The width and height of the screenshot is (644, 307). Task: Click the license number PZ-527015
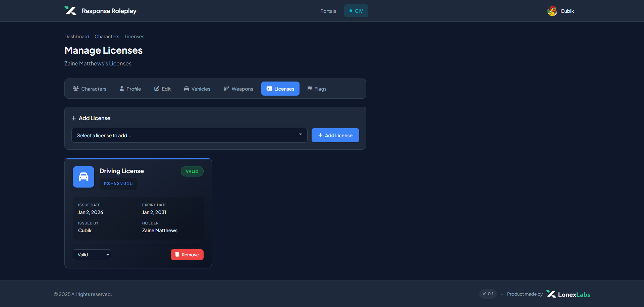pos(118,184)
